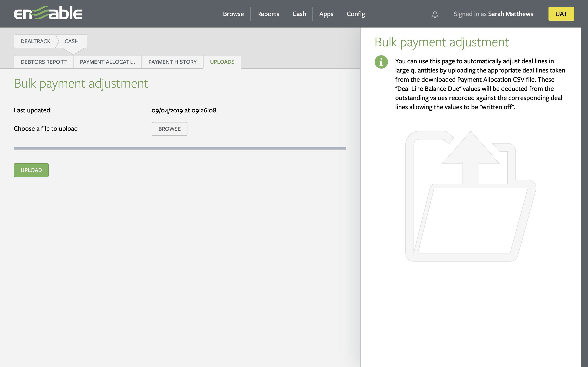Click the Enable logo
Screen dimensions: 588x367
pos(48,13)
